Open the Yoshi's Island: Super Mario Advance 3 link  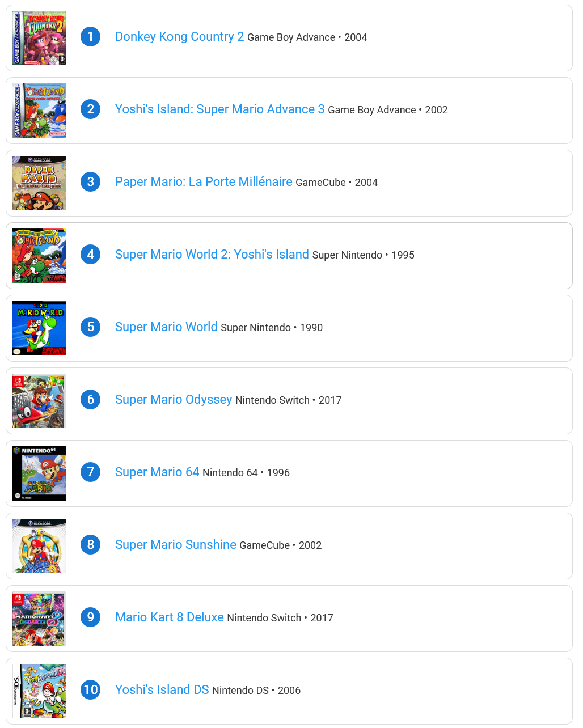coord(219,109)
